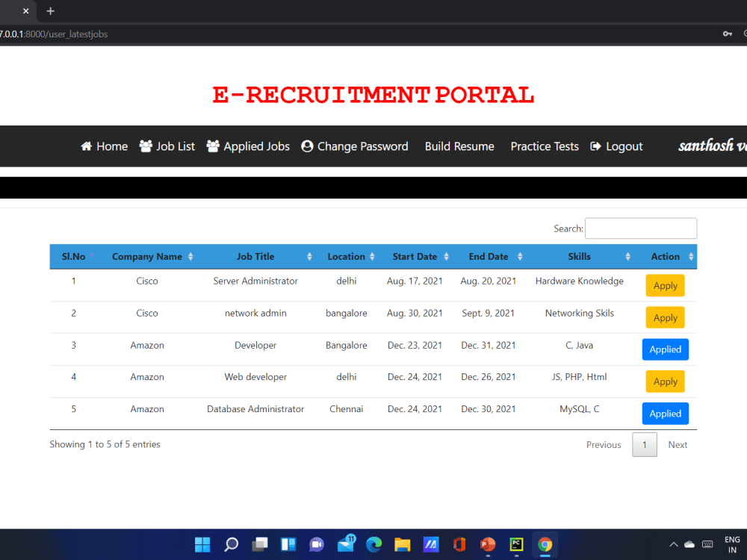Click the 'Database Administrator' cell
747x560 pixels.
click(x=255, y=409)
